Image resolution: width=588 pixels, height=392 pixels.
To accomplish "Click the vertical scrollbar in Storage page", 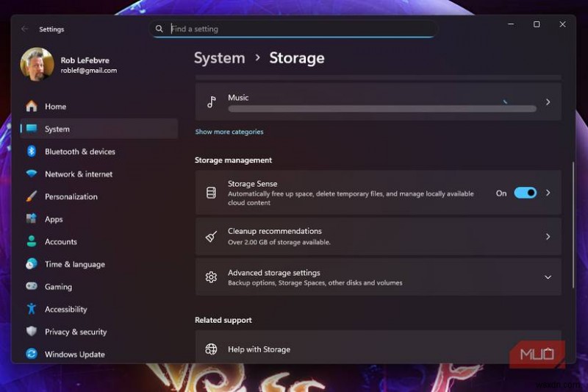I will pos(573,225).
